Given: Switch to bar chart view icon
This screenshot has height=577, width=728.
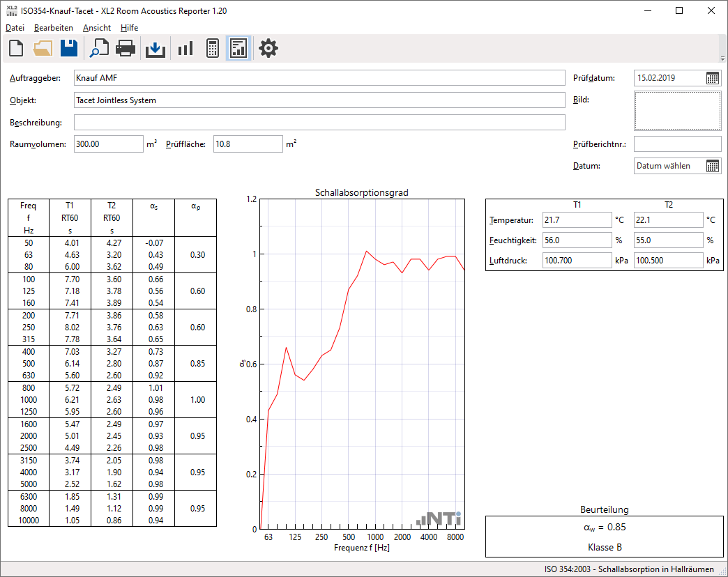Looking at the screenshot, I should coord(185,48).
